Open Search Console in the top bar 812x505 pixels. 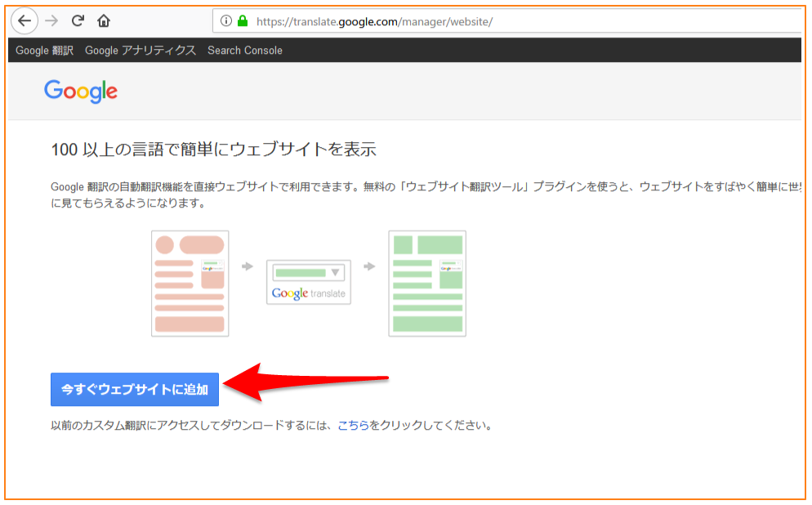pyautogui.click(x=245, y=50)
